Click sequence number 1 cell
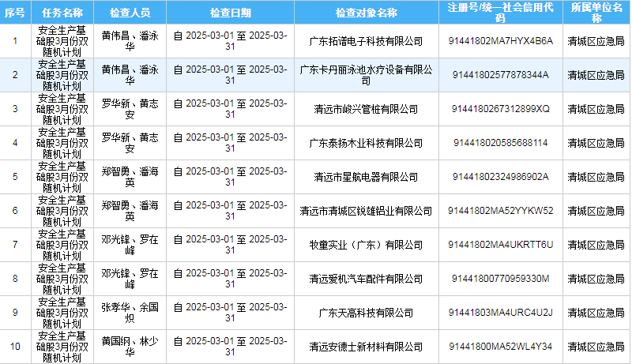Screen dimensions: 632x364 tap(15, 41)
